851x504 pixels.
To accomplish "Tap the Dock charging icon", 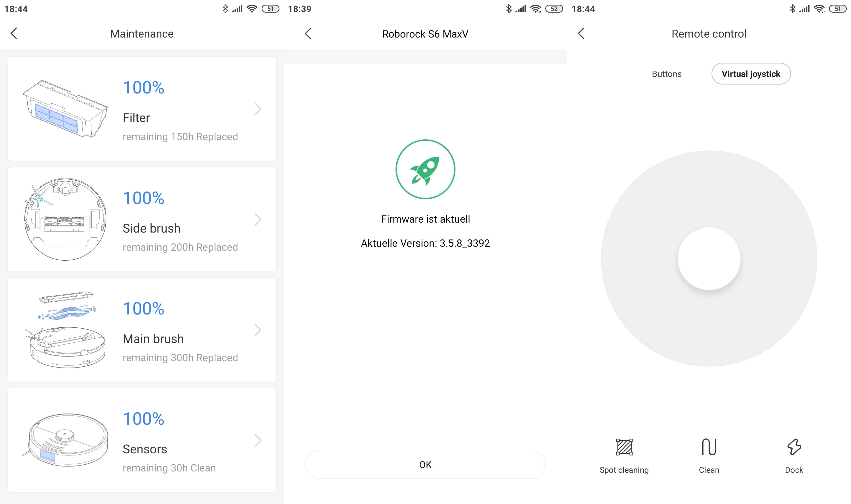I will click(x=794, y=447).
